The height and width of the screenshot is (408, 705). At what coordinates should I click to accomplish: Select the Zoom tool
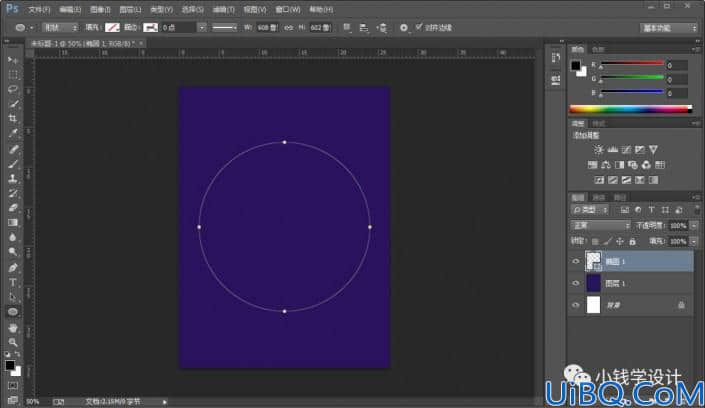pos(13,342)
